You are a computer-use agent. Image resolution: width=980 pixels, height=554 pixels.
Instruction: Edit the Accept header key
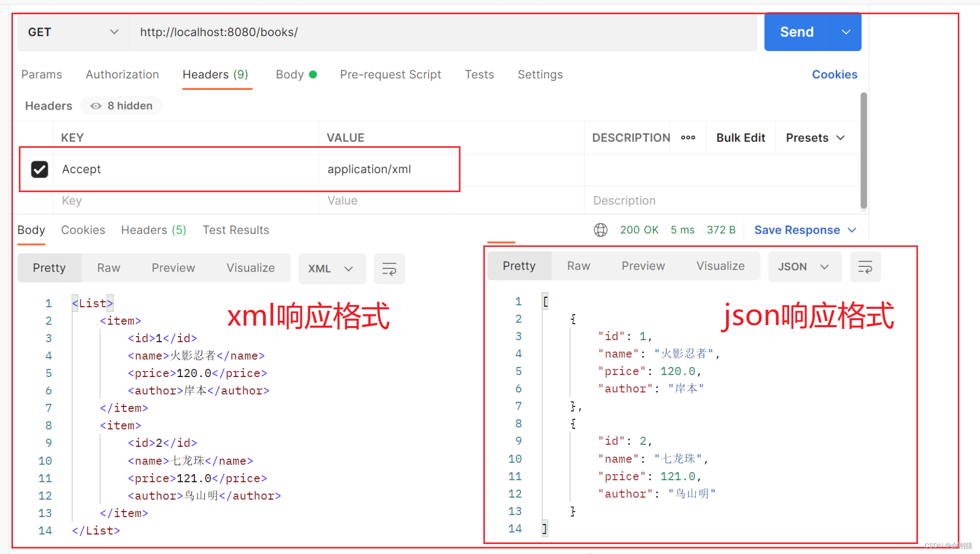coord(186,169)
